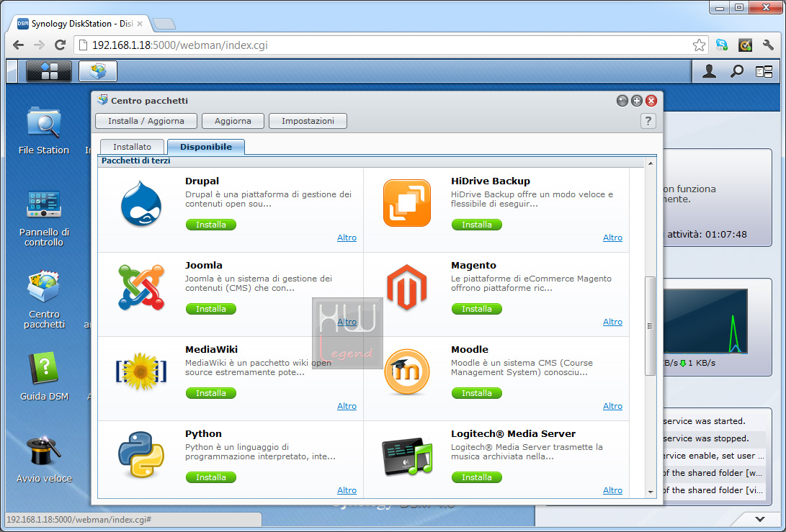This screenshot has height=532, width=786.
Task: Install the Python package
Action: 211,477
